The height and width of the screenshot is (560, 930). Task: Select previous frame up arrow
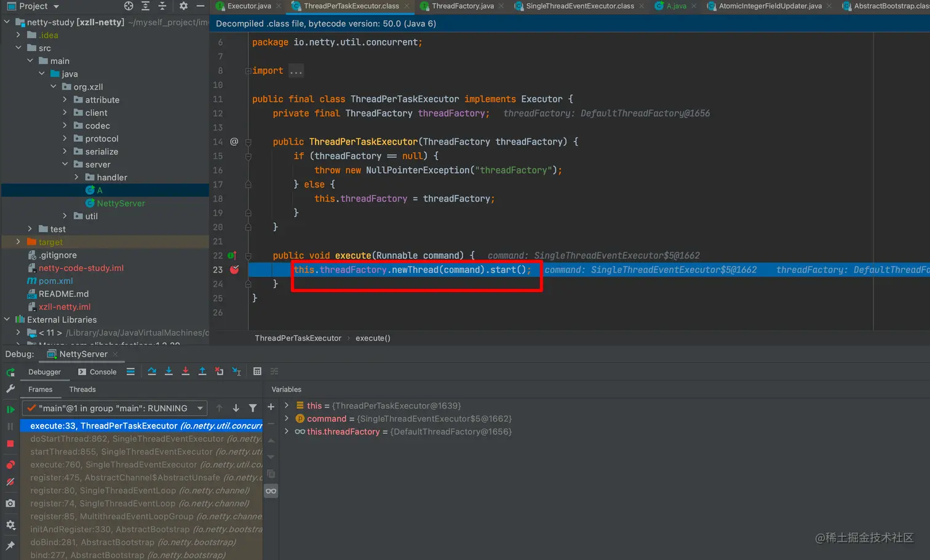(220, 408)
